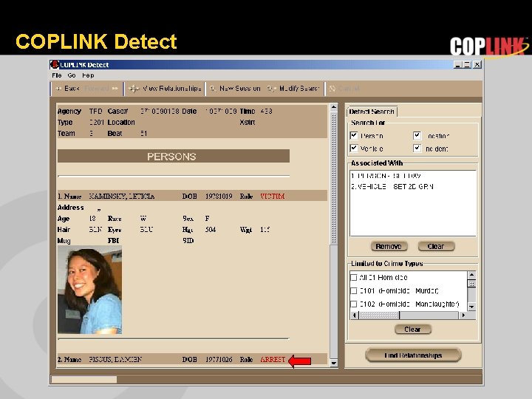Click the up arrow of report scrollbar
The image size is (532, 399).
pyautogui.click(x=333, y=107)
